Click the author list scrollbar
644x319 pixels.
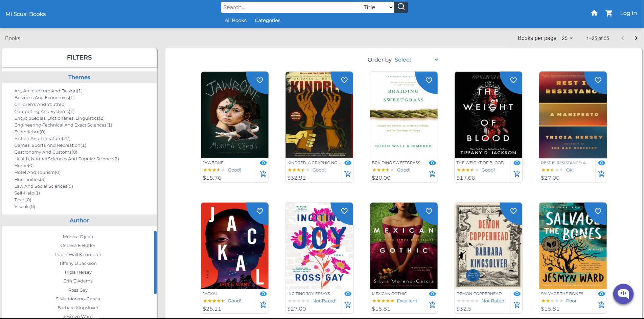tap(155, 263)
